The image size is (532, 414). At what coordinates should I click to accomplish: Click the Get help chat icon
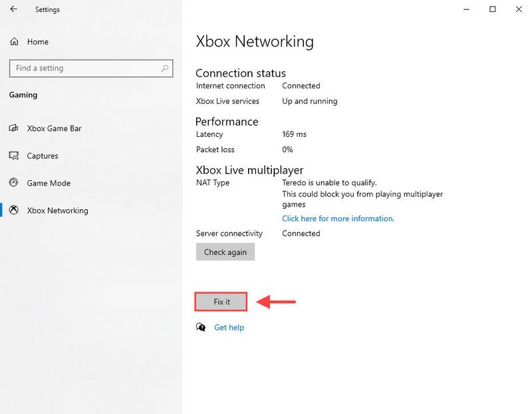pyautogui.click(x=201, y=327)
